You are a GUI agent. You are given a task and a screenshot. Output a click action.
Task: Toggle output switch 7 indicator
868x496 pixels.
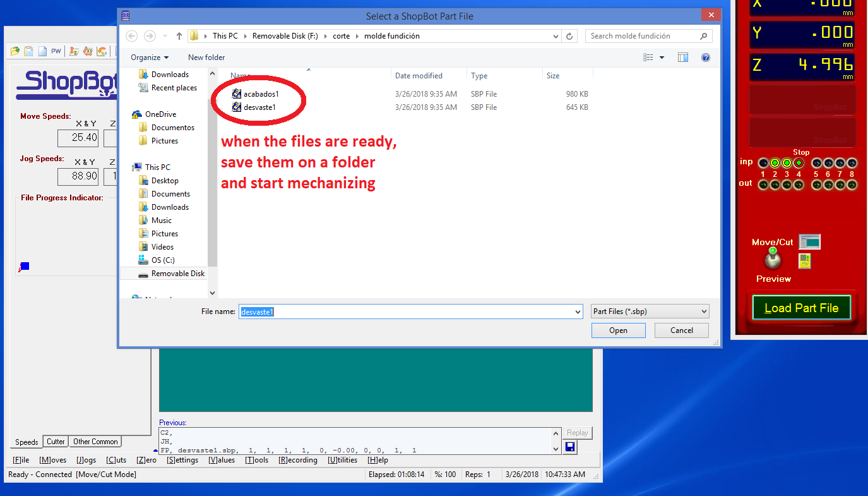click(x=840, y=184)
